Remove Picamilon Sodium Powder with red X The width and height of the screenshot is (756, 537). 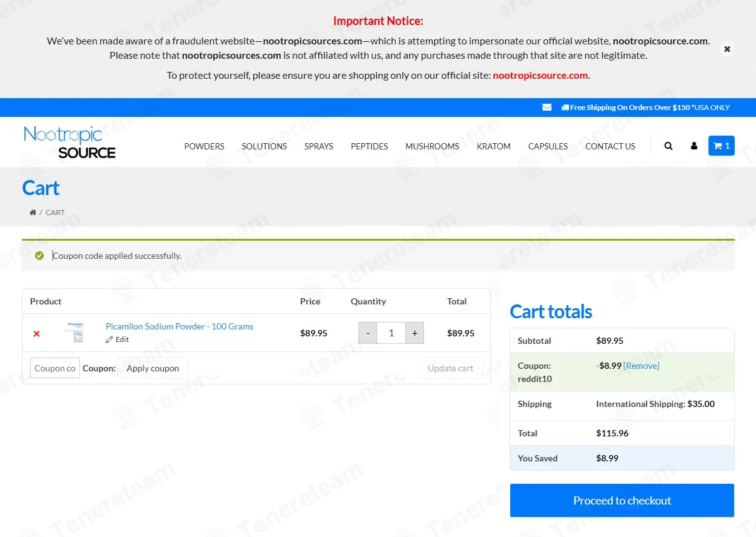(x=36, y=334)
